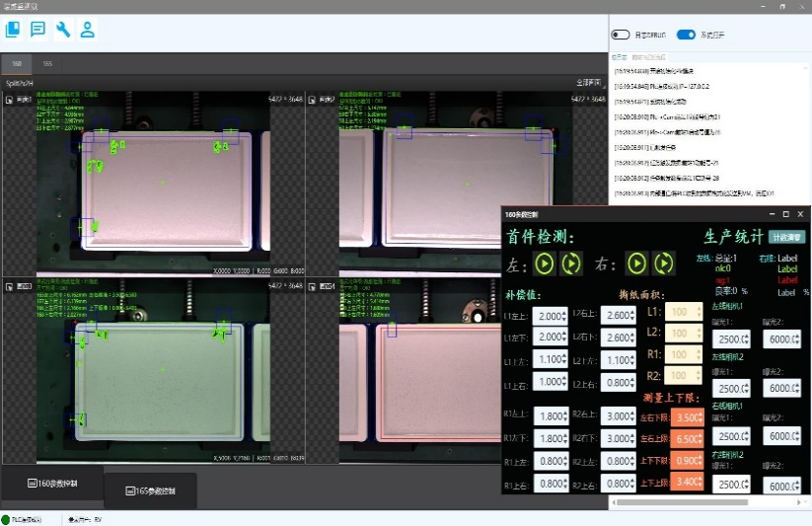Click image pane 1 selector icon
This screenshot has width=812, height=526.
click(x=9, y=100)
